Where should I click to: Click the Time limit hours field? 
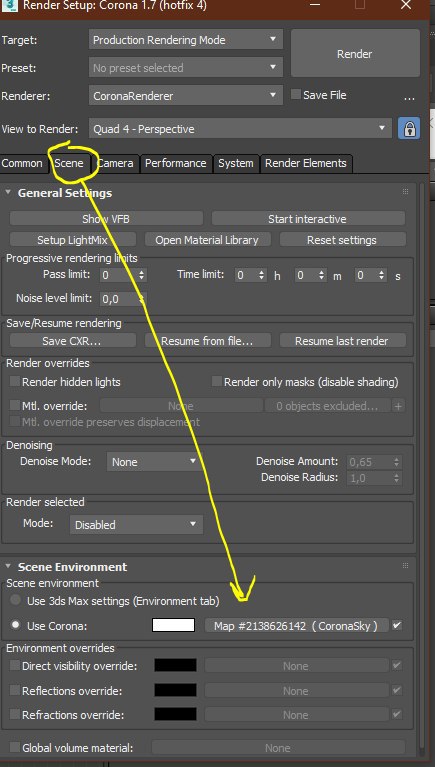coord(246,275)
